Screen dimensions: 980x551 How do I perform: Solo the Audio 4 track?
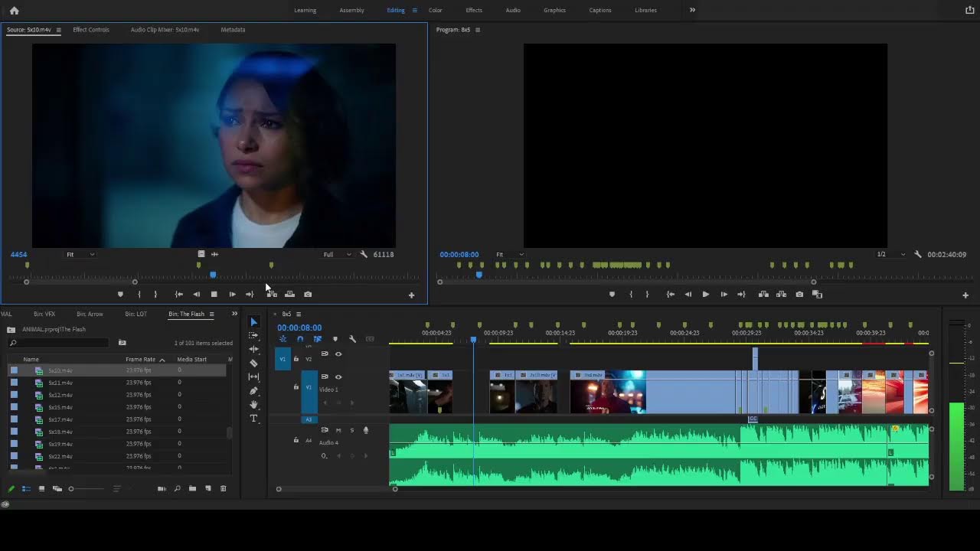(352, 430)
